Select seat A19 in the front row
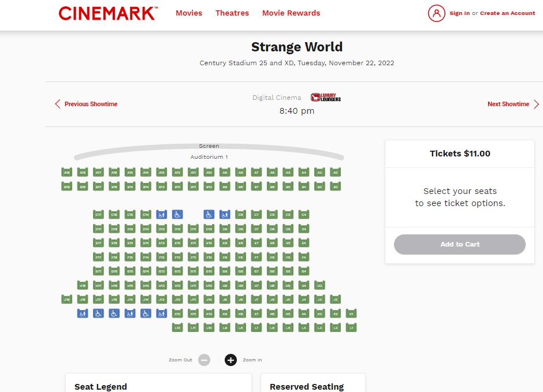 tap(67, 172)
